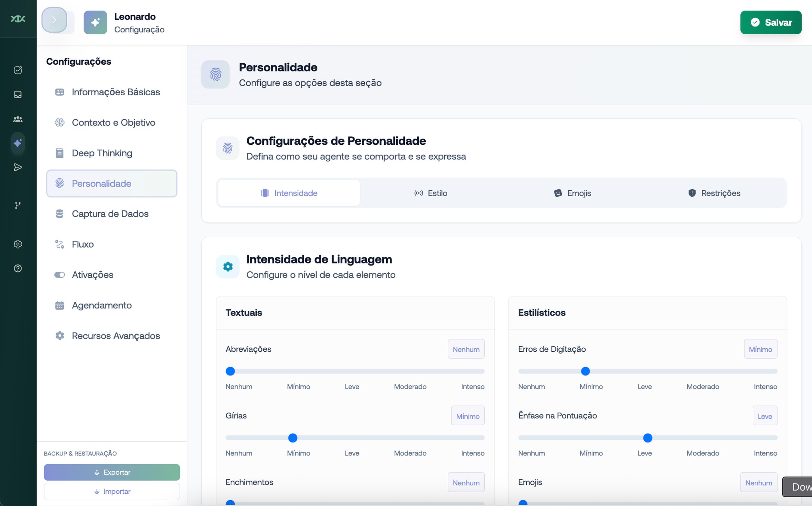The height and width of the screenshot is (506, 812).
Task: Open Ativações settings section
Action: pos(93,275)
